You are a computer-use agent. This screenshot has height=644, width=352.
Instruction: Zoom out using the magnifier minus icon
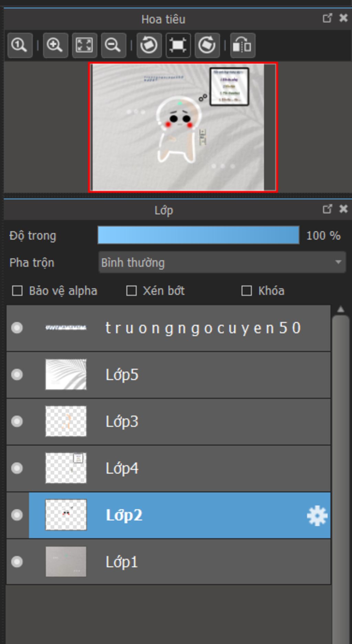113,45
